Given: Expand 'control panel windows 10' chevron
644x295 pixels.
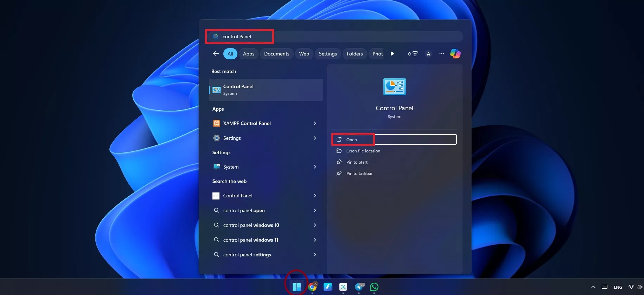Looking at the screenshot, I should 315,225.
